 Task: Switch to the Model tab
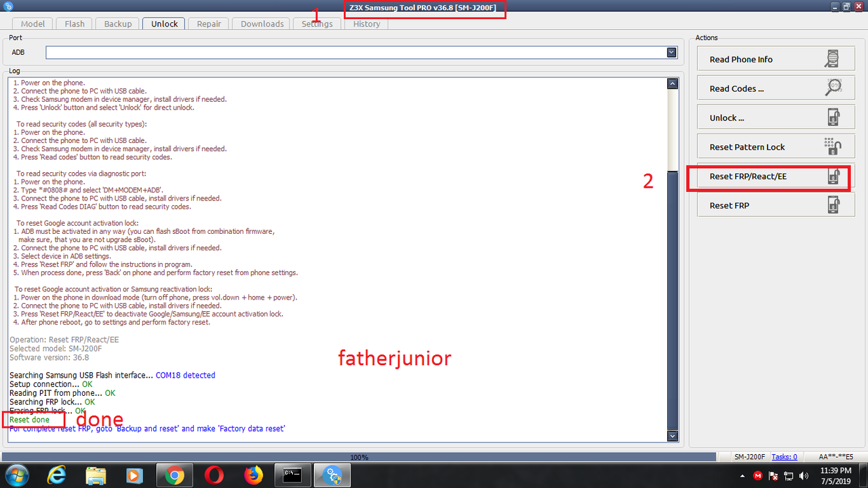33,24
